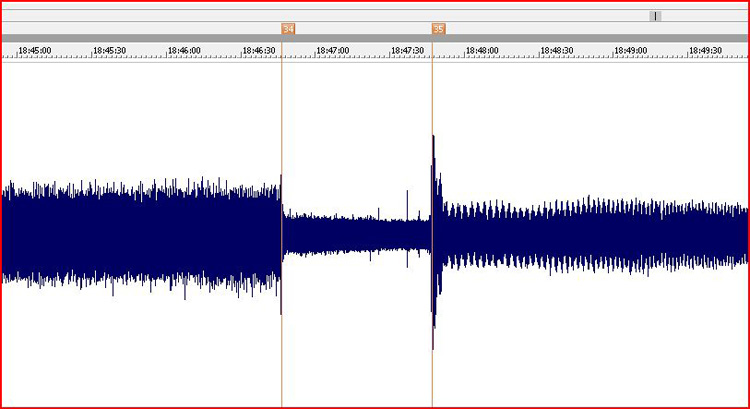Click the 18:46:30 label on the time ruler

(x=260, y=50)
